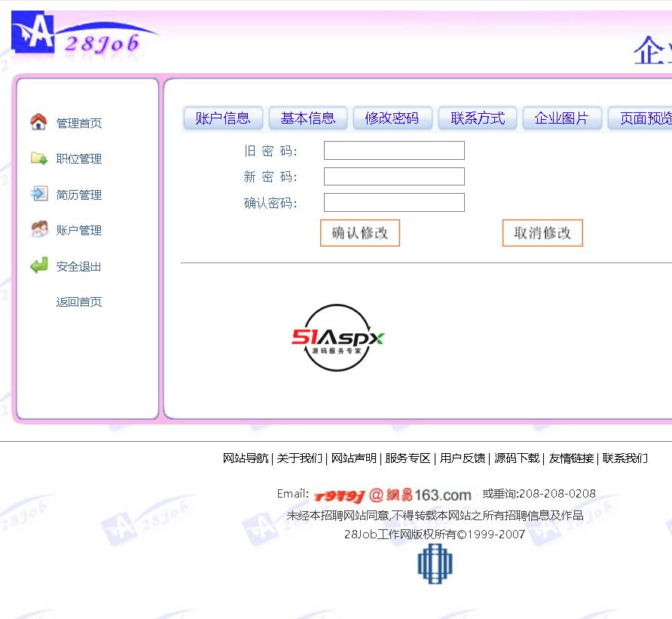Open the 服务专区 footer link

(408, 458)
